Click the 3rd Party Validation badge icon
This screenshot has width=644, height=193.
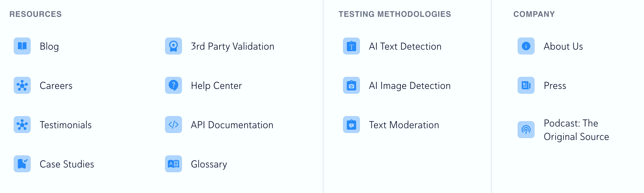point(173,46)
